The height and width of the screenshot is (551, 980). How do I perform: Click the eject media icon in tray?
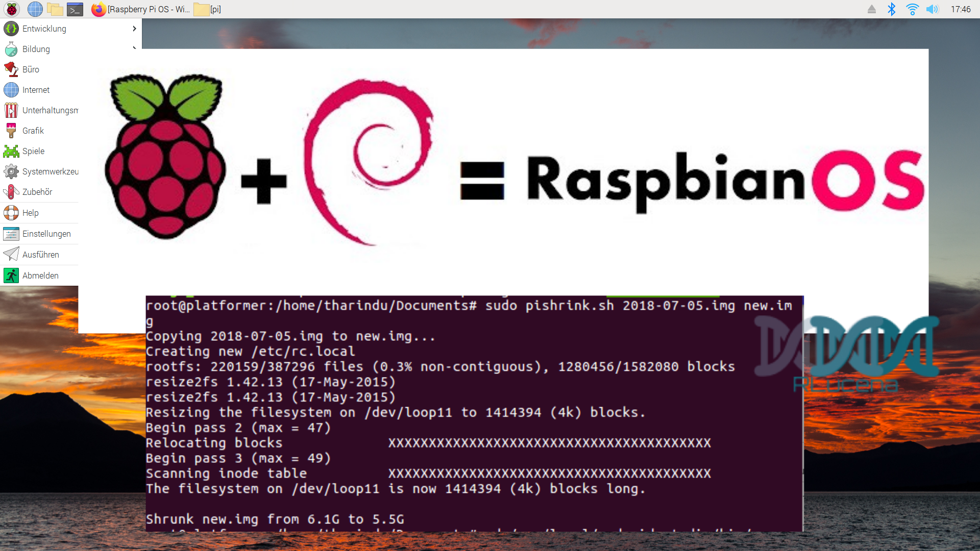click(x=872, y=9)
